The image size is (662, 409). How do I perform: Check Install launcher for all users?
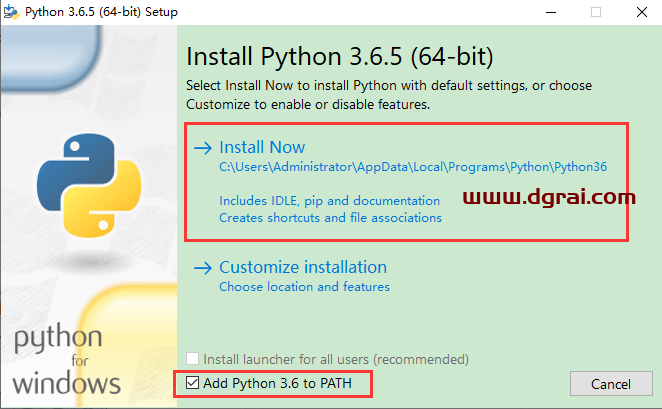pos(193,359)
